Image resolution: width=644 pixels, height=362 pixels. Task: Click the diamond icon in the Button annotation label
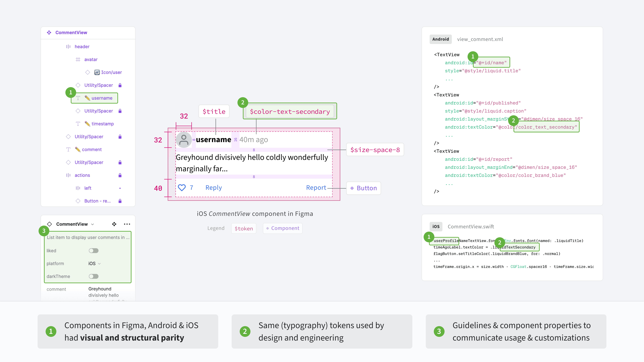(352, 188)
